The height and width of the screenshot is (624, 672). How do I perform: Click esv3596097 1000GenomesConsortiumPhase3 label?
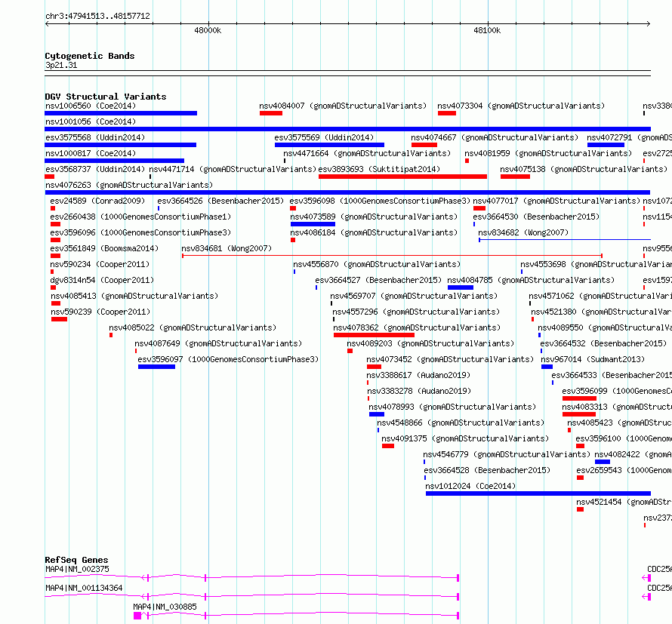[x=229, y=359]
